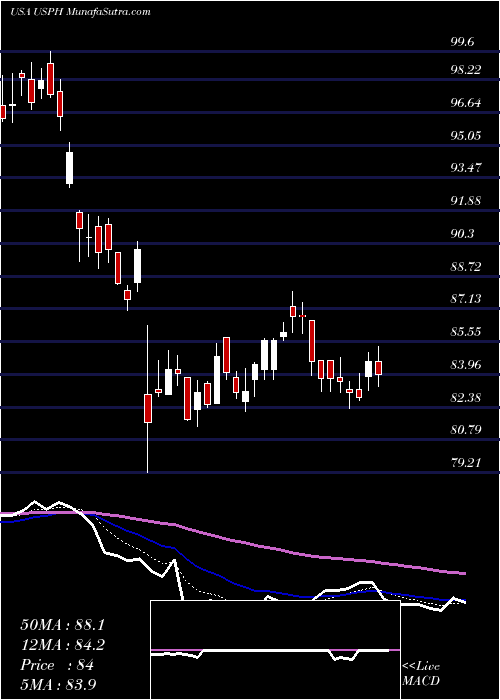This screenshot has width=500, height=700.
Task: Click the 95.05 price axis label
Action: (x=467, y=135)
